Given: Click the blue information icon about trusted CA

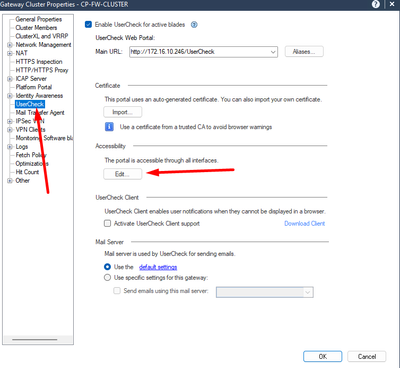Looking at the screenshot, I should 109,127.
